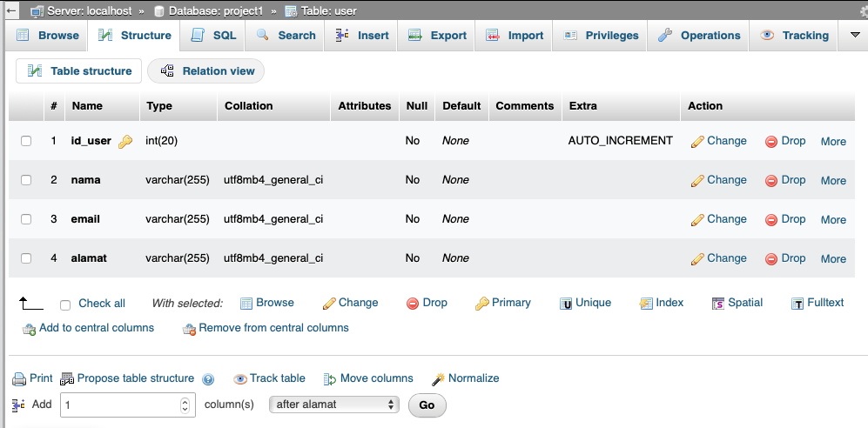Screen dimensions: 868x428
Task: Click the Primary key icon in With selected
Action: pyautogui.click(x=481, y=304)
